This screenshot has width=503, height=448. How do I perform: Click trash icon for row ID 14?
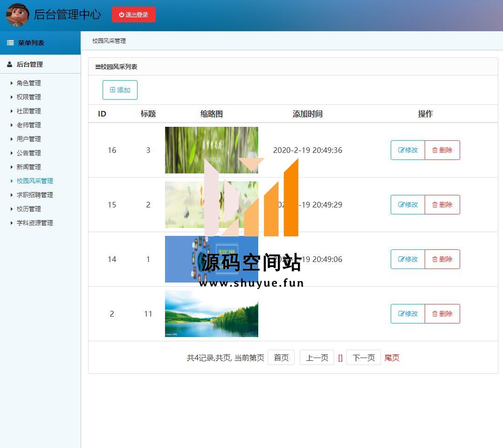tap(435, 259)
